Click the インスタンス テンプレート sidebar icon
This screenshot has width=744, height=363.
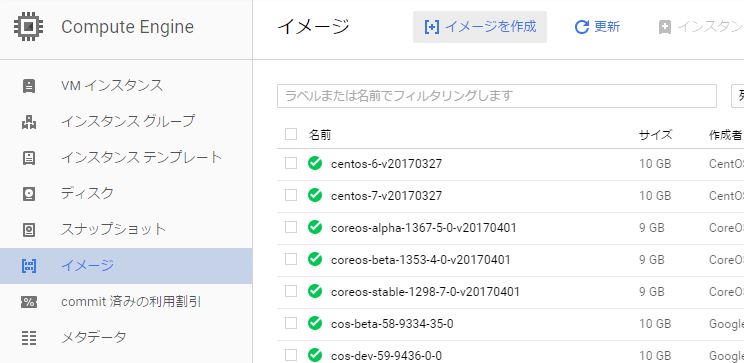click(29, 158)
